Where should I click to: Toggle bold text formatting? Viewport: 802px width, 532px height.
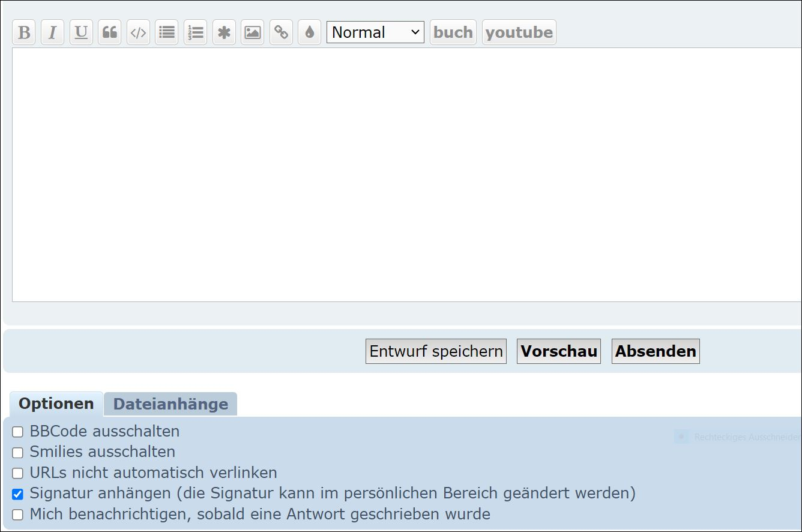click(x=24, y=32)
